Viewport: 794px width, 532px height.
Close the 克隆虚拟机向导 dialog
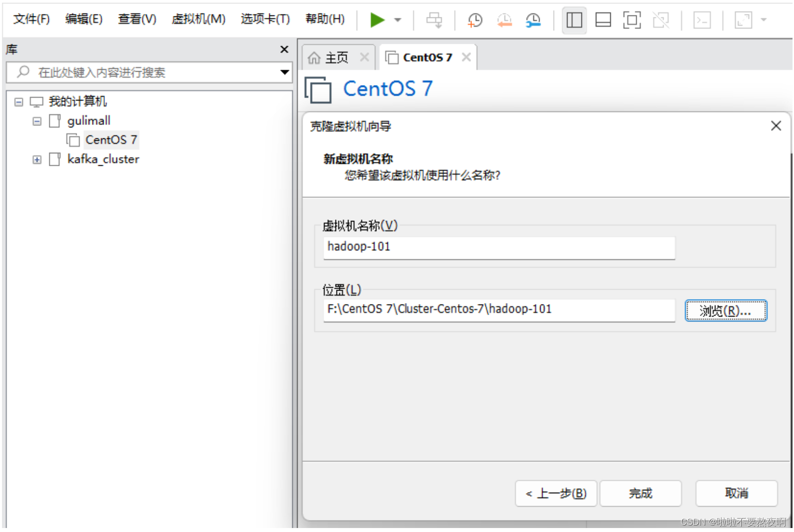click(x=776, y=126)
